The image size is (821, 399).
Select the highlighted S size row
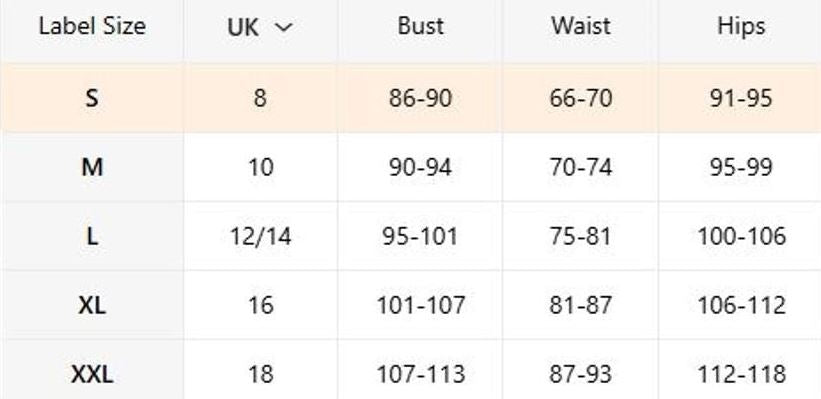point(410,98)
